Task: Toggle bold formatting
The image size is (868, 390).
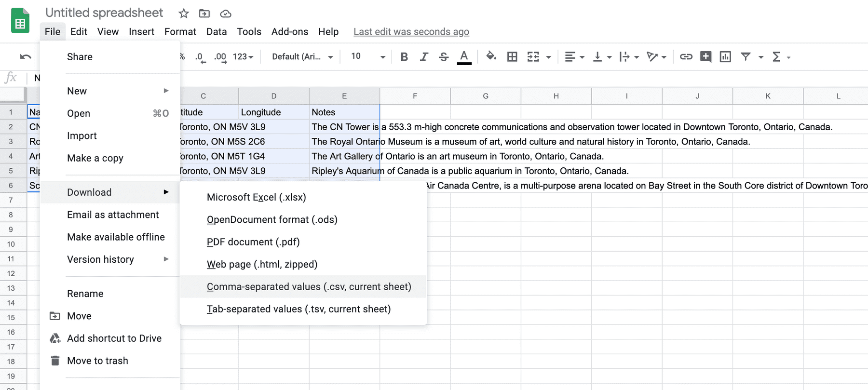Action: [404, 57]
